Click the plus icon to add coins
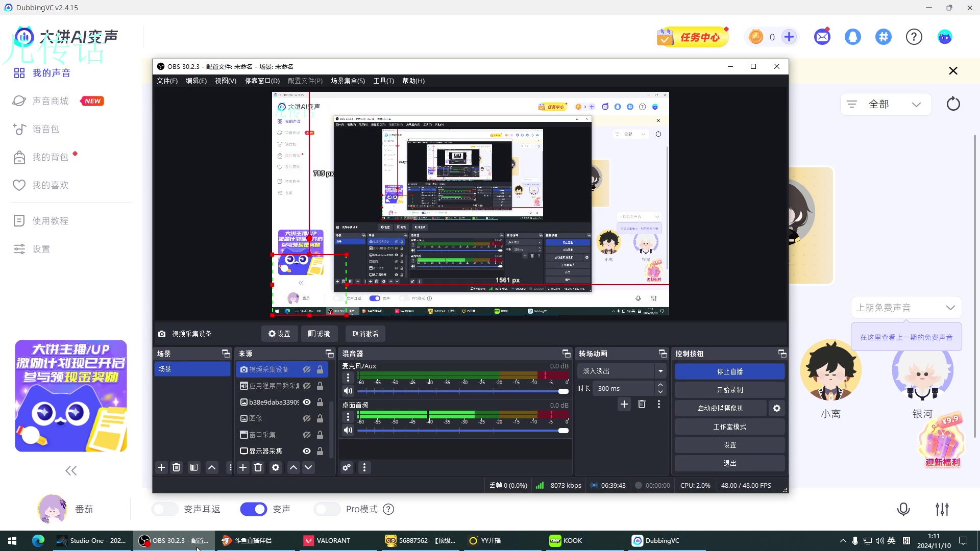 tap(789, 37)
